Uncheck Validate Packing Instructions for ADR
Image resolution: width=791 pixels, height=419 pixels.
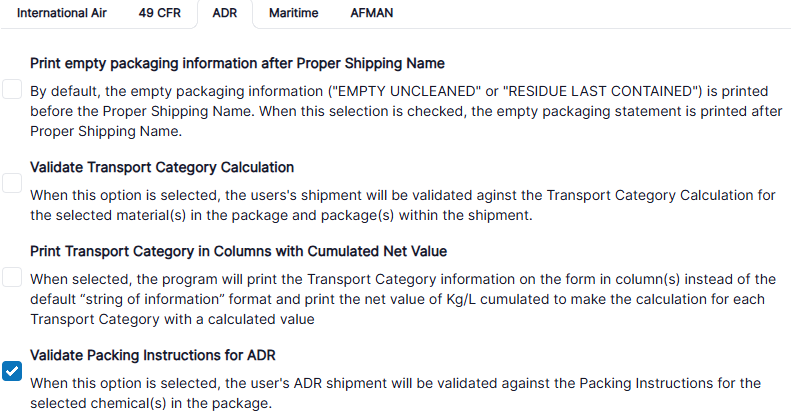[12, 371]
